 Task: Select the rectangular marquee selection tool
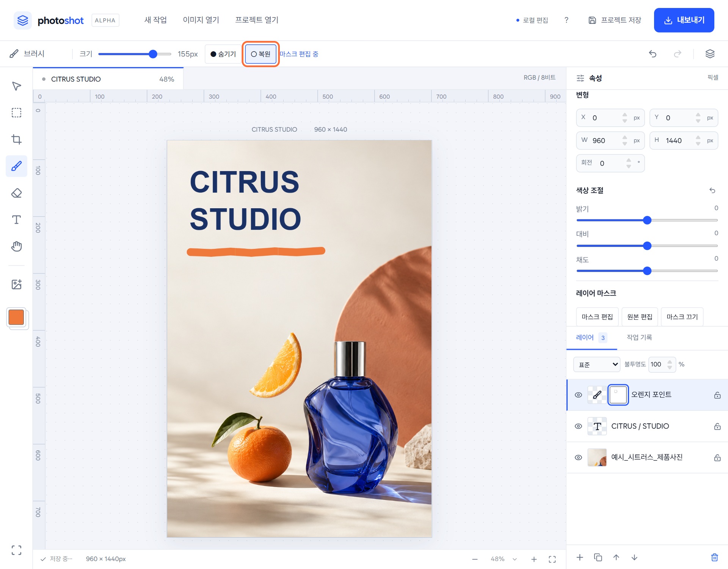click(16, 113)
